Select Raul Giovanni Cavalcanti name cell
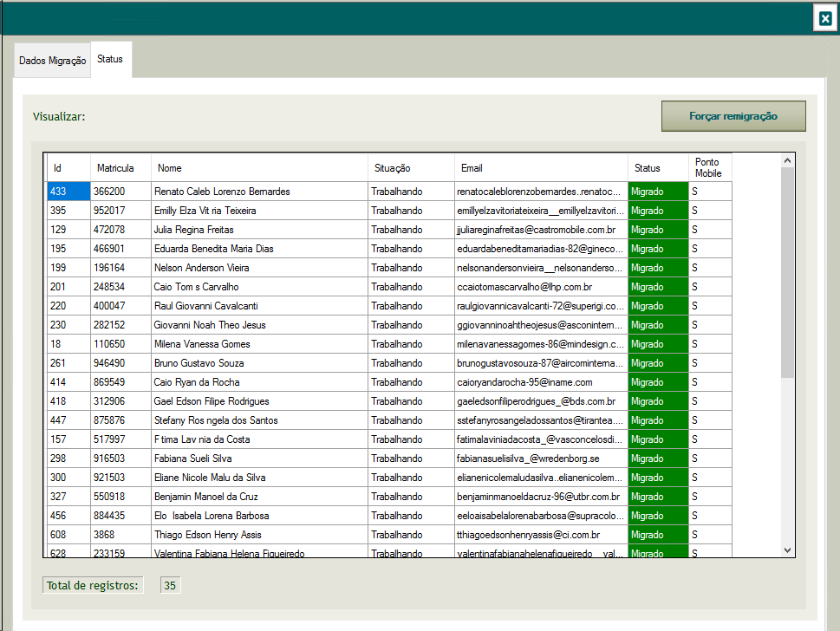This screenshot has height=631, width=840. point(259,306)
